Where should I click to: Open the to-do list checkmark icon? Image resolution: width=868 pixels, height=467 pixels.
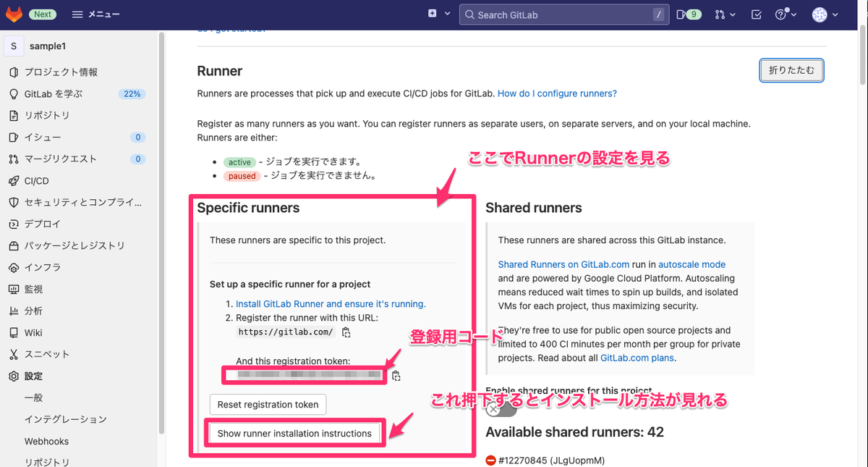click(757, 14)
